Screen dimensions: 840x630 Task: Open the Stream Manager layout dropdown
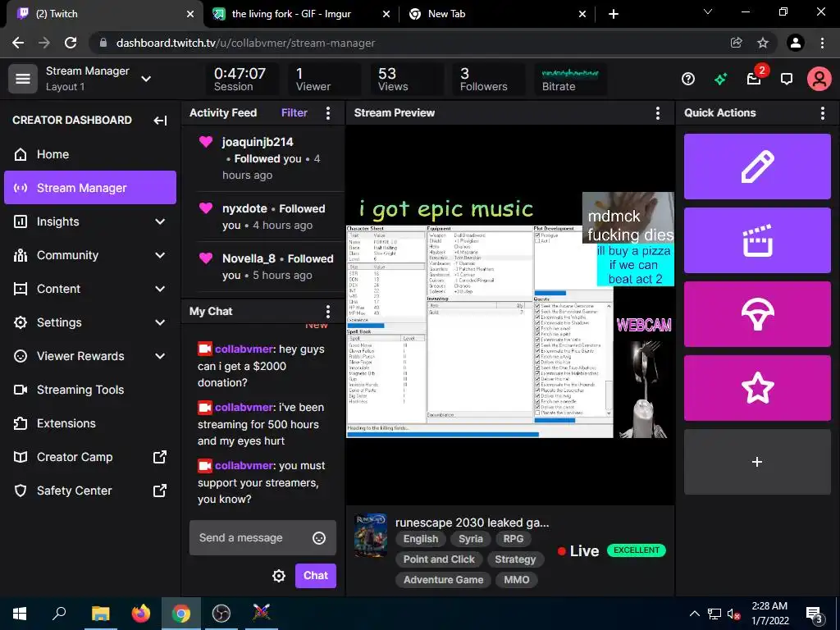(146, 79)
